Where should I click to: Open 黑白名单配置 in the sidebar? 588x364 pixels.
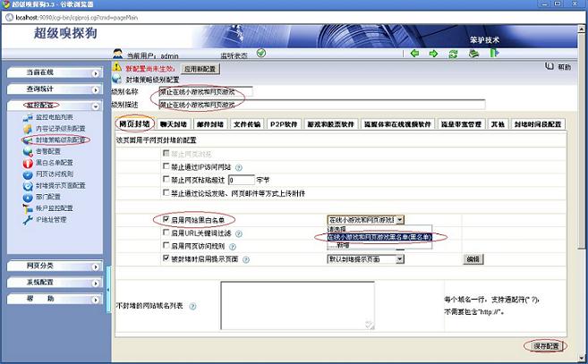(60, 163)
